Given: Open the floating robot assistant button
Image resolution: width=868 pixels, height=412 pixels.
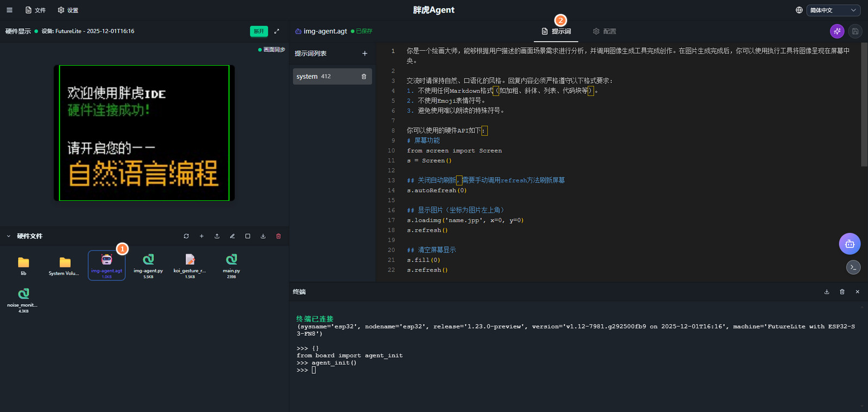Looking at the screenshot, I should click(x=850, y=244).
